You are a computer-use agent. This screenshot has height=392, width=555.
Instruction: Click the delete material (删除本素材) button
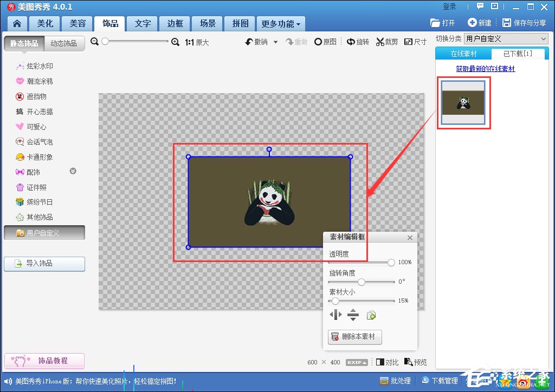coord(355,337)
